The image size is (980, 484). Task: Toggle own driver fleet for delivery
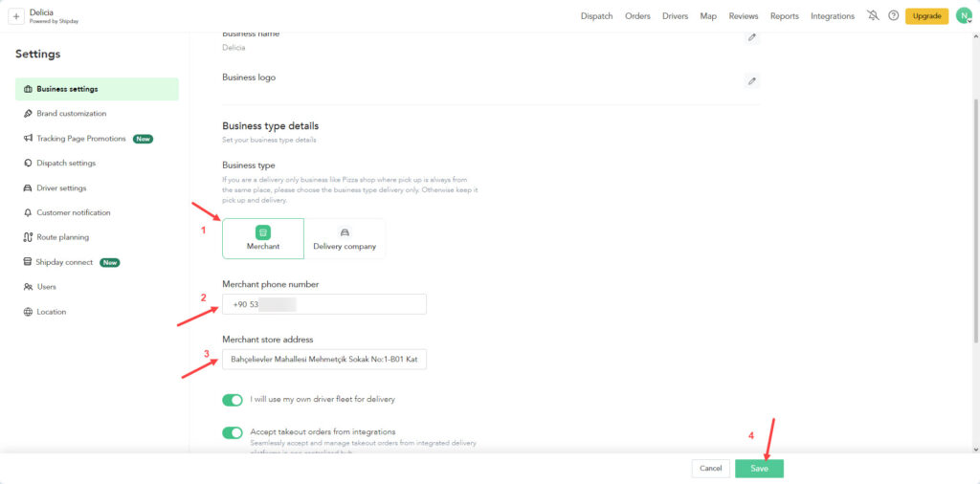tap(233, 400)
